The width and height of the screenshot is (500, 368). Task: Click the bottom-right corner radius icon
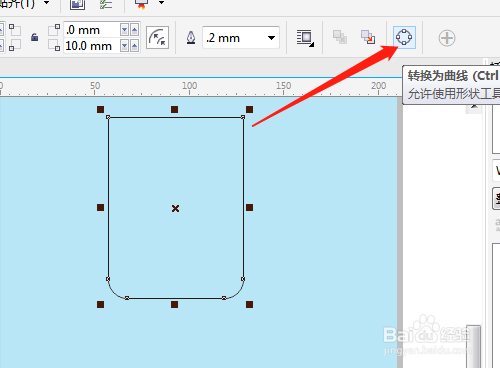coord(54,45)
